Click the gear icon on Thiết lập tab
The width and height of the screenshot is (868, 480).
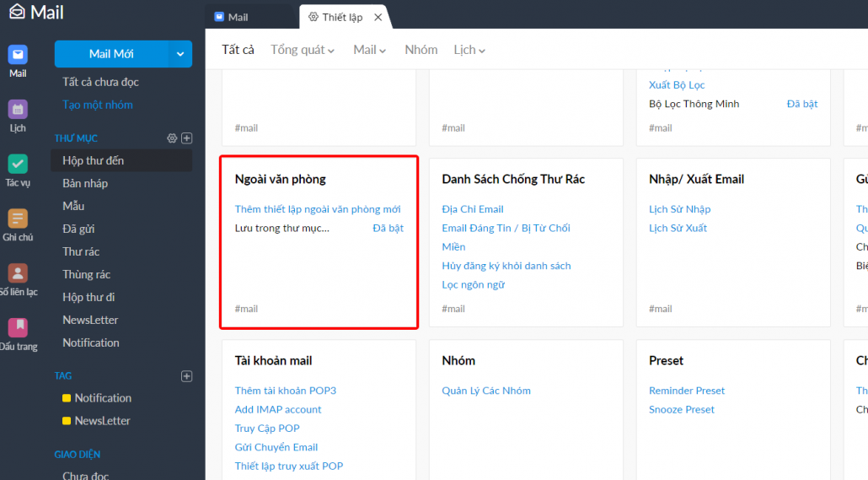click(x=313, y=17)
